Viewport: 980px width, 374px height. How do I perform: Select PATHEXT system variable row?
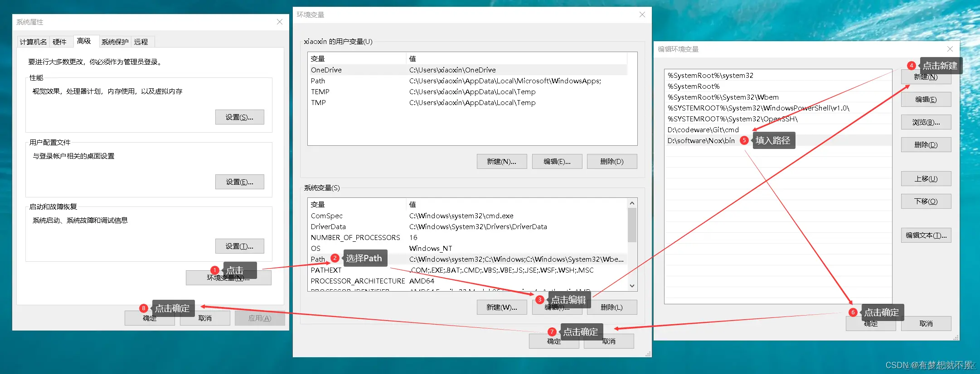click(x=467, y=270)
